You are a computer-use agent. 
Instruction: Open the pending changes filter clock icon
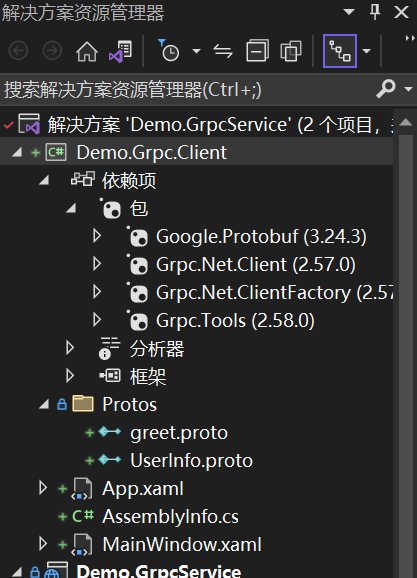pos(168,50)
